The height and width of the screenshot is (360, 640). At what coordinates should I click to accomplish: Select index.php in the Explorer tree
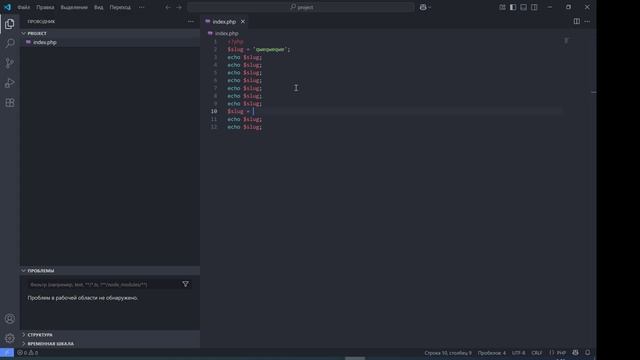pyautogui.click(x=110, y=42)
